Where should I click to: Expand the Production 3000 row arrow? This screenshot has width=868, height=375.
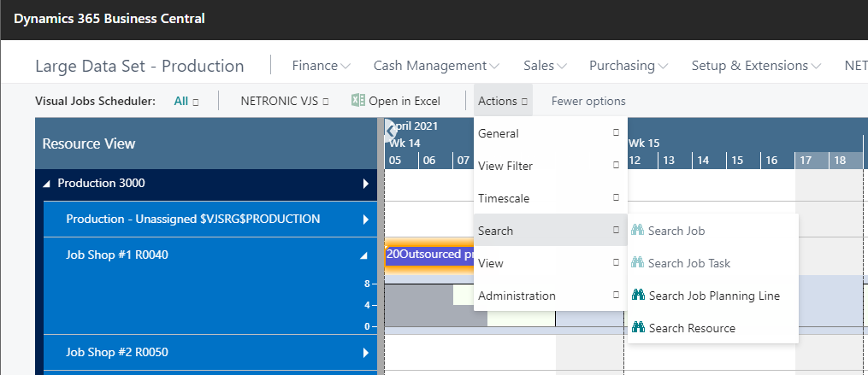coord(365,184)
